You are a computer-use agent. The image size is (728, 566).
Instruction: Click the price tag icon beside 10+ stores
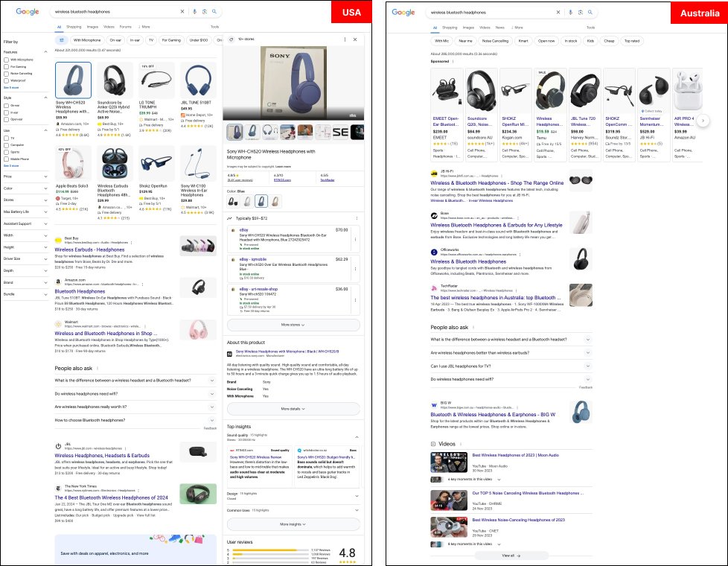tap(232, 39)
